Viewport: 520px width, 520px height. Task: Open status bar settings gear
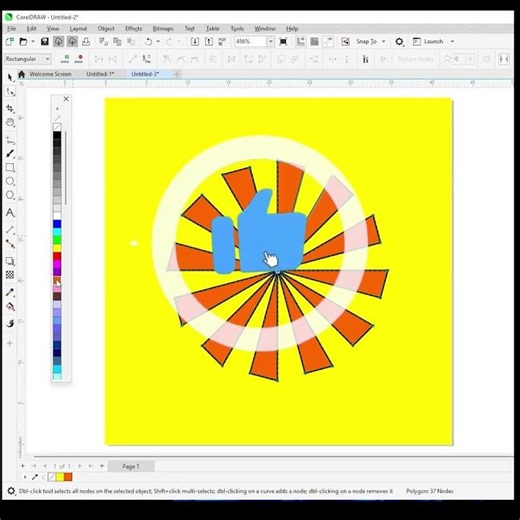point(11,491)
